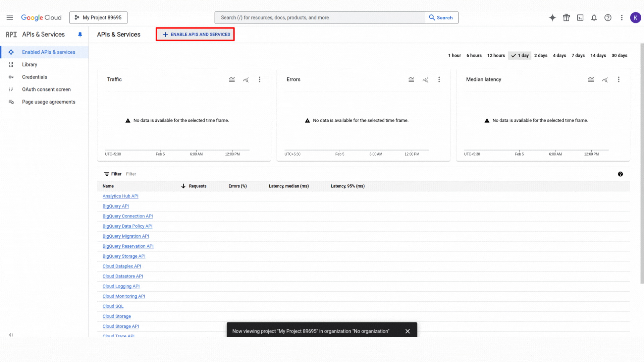Toggle the legend on the Traffic chart
The height and width of the screenshot is (362, 644).
[232, 79]
